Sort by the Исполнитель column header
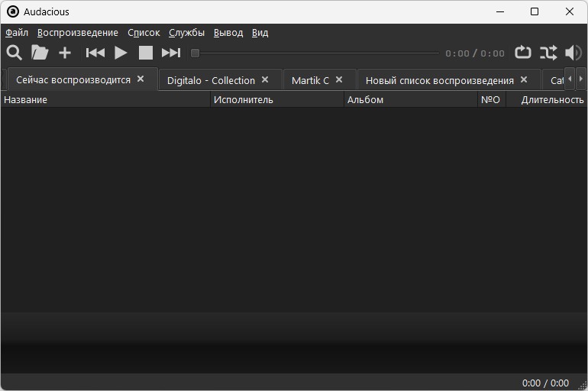This screenshot has width=588, height=391. pyautogui.click(x=277, y=100)
